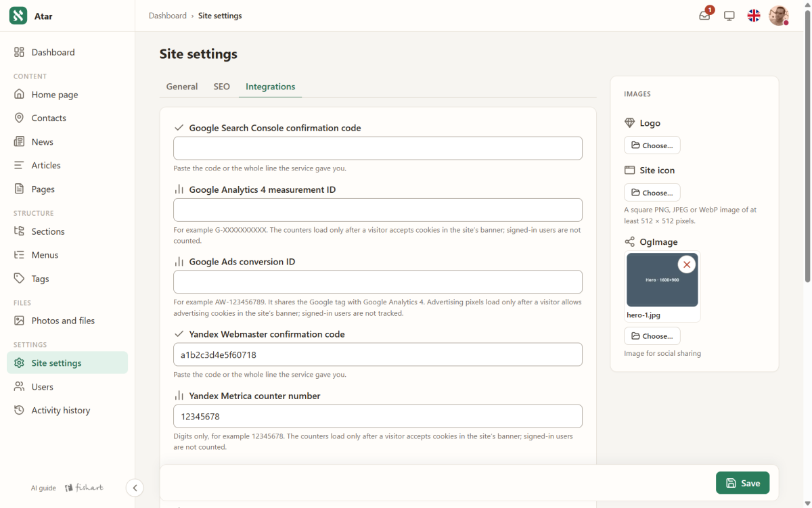812x508 pixels.
Task: Open News list
Action: pos(67,141)
